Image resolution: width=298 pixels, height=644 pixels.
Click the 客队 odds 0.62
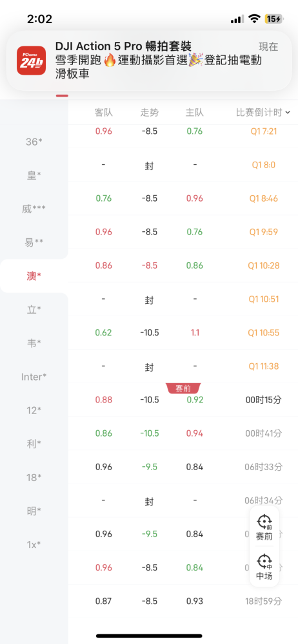104,333
